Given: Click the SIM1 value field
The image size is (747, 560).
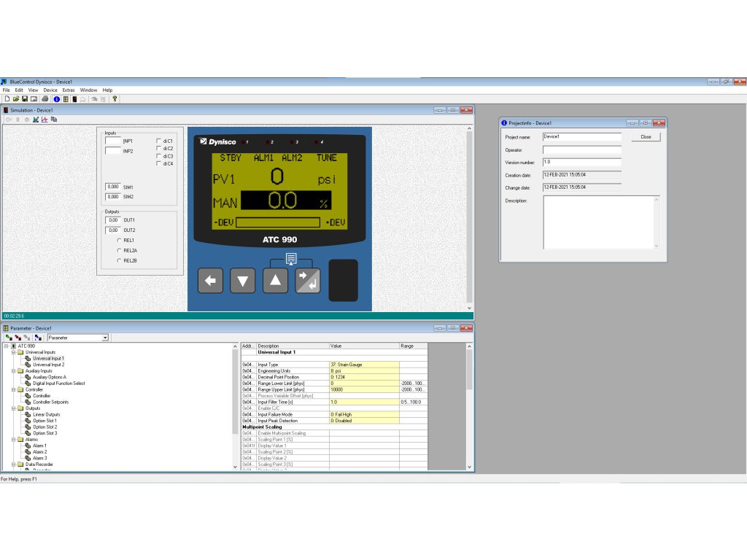Looking at the screenshot, I should 112,187.
